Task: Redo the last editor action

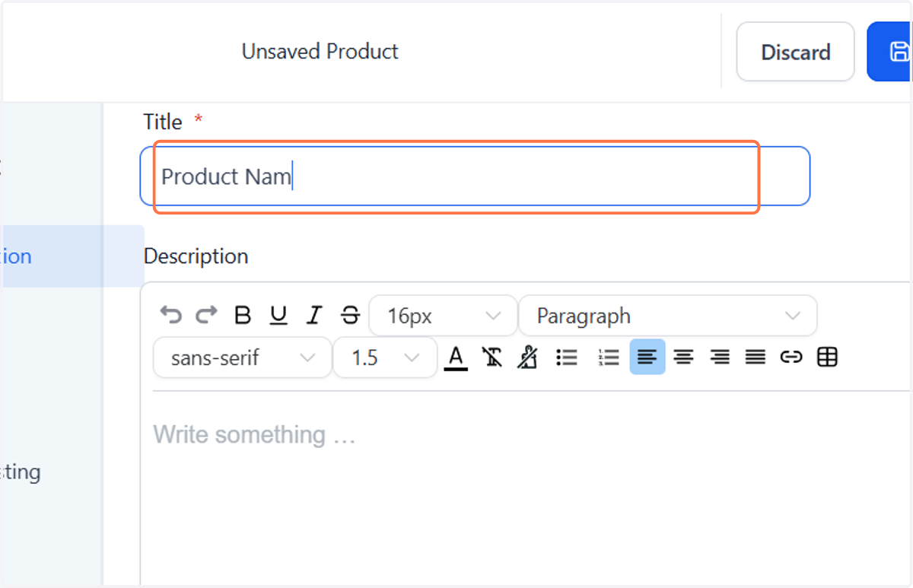Action: pos(206,315)
